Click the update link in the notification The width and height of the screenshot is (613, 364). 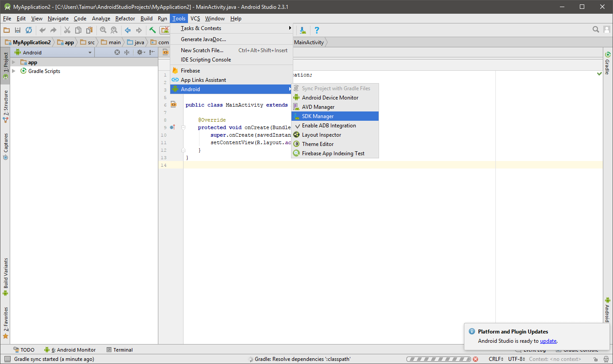(548, 341)
